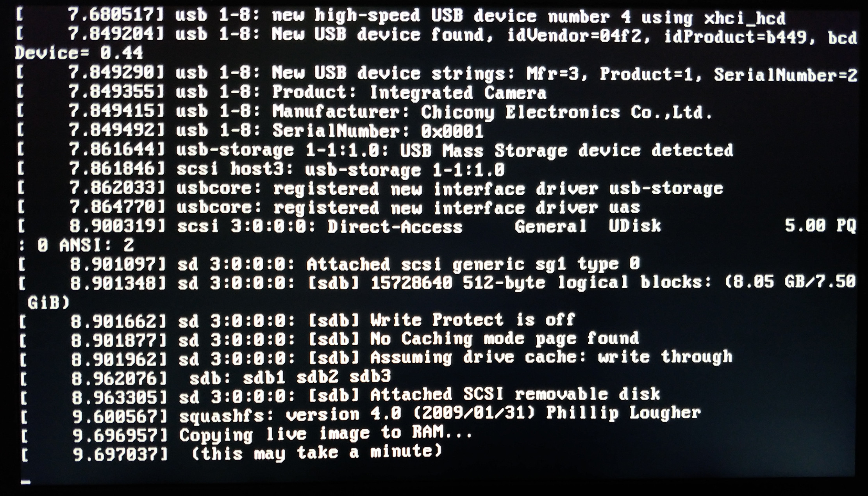Click the 'SerialNumber: 0x0001' line
This screenshot has height=496, width=868.
[x=250, y=131]
